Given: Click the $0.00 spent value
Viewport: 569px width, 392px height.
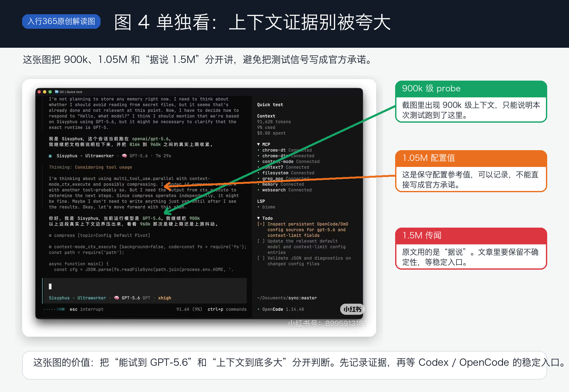Looking at the screenshot, I should pyautogui.click(x=272, y=133).
